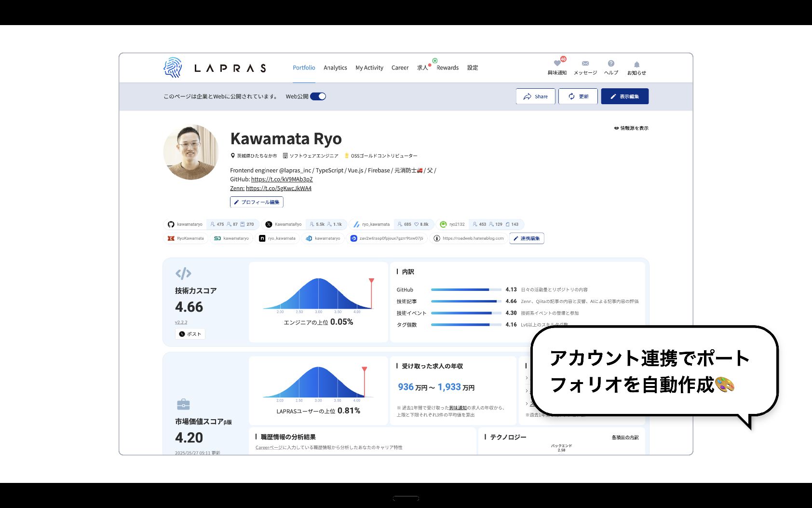Open the 設定 tab

point(473,68)
